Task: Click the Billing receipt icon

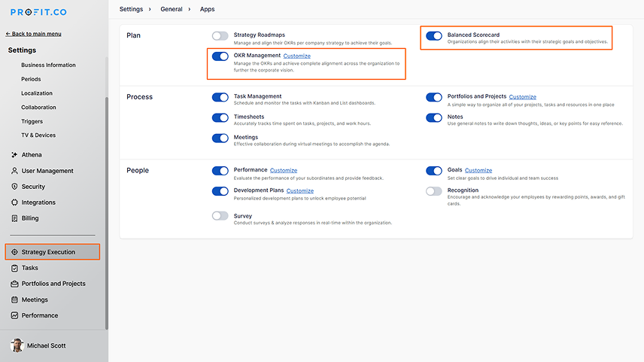Action: pyautogui.click(x=14, y=218)
